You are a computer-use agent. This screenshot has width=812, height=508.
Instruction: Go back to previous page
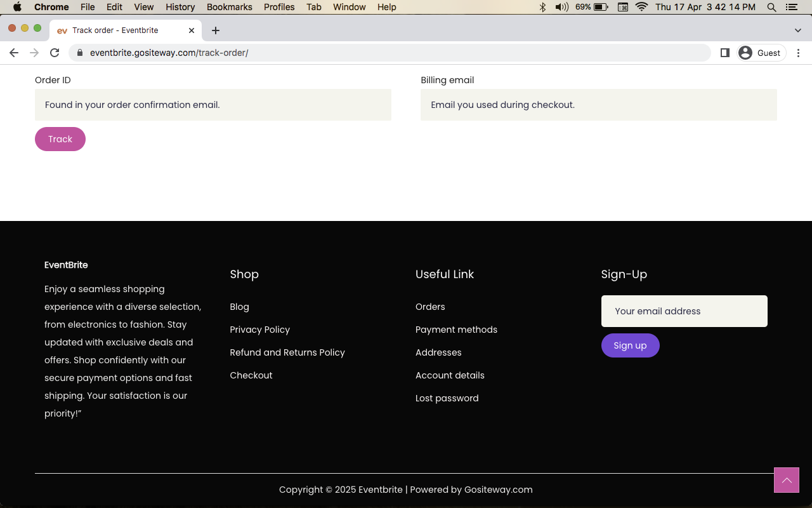point(14,53)
